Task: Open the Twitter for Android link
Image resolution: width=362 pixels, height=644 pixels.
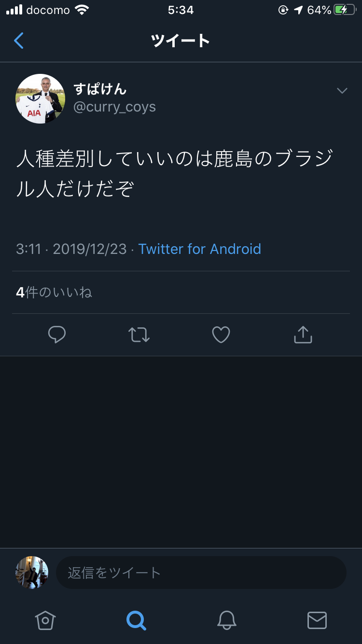Action: tap(200, 249)
